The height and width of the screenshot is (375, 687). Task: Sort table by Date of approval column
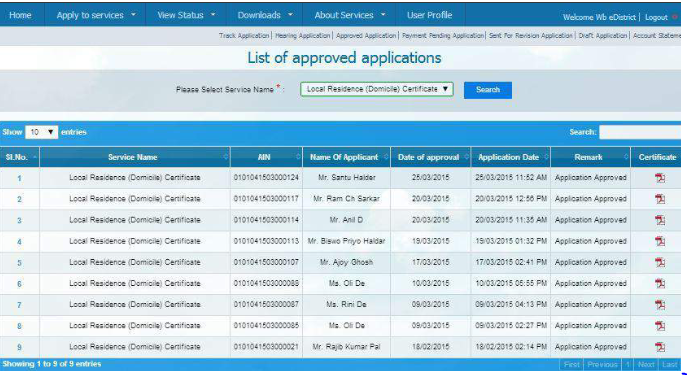coord(431,157)
